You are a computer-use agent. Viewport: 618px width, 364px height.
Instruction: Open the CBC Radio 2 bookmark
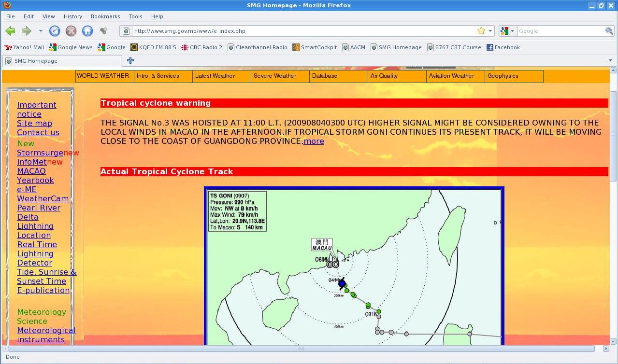202,47
